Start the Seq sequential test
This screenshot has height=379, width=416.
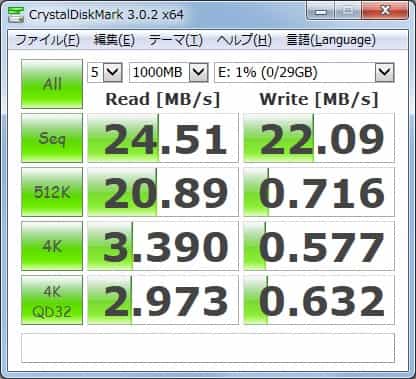pyautogui.click(x=52, y=138)
